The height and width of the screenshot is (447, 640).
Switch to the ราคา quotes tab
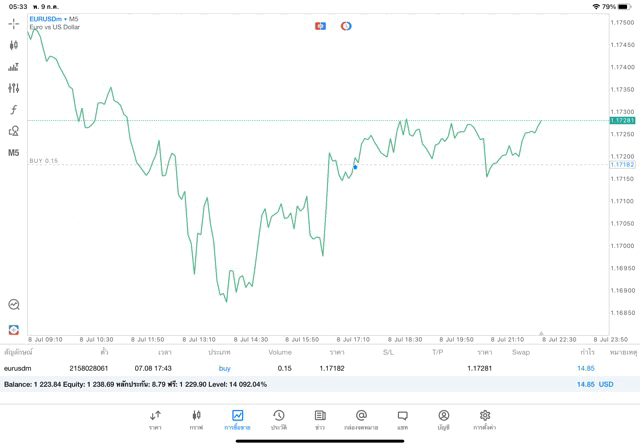(155, 419)
